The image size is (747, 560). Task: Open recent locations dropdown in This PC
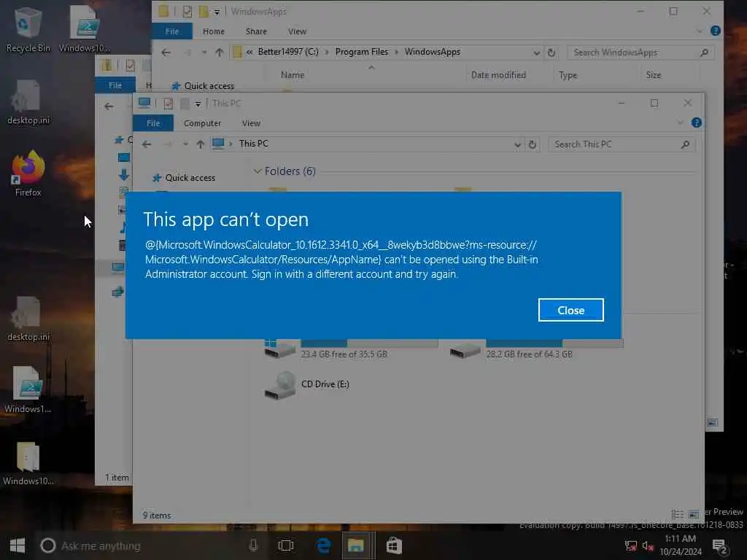coord(185,144)
